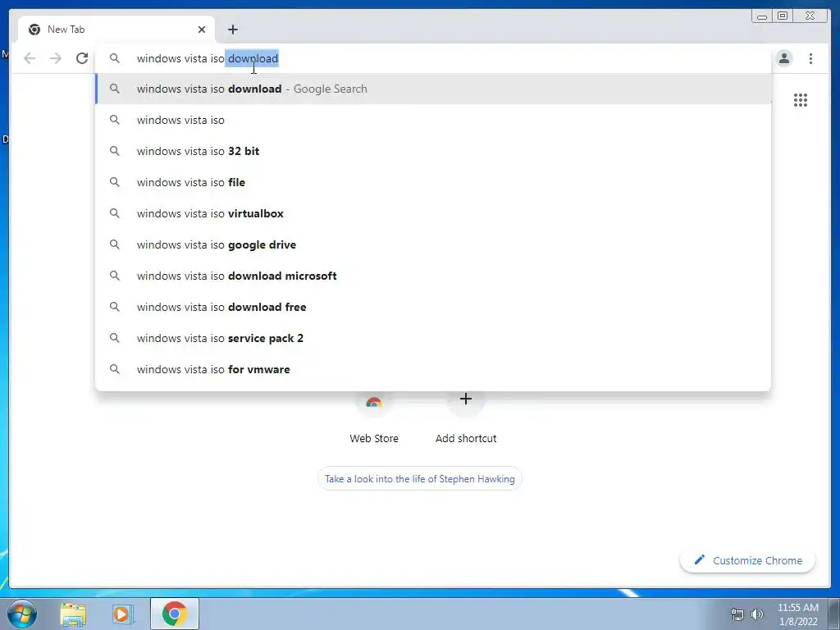The height and width of the screenshot is (630, 840).
Task: Pick the plain 'windows vista iso' suggestion
Action: (433, 120)
